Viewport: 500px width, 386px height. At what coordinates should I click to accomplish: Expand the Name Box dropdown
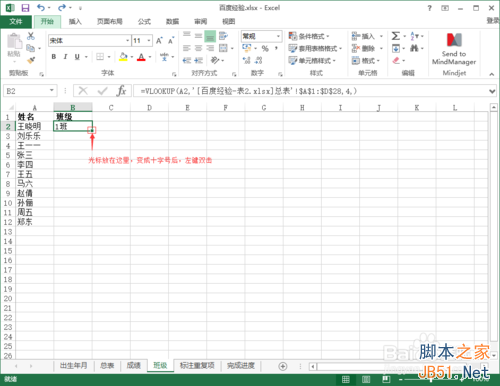tap(52, 90)
